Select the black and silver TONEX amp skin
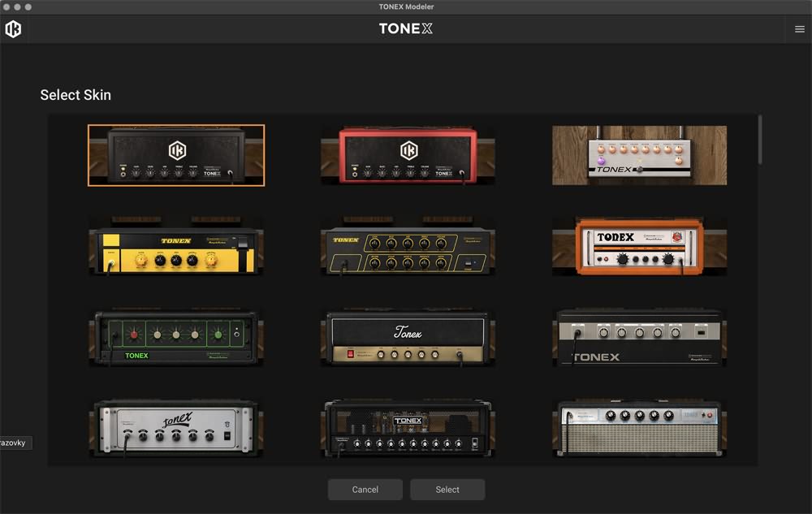The height and width of the screenshot is (514, 812). point(639,338)
